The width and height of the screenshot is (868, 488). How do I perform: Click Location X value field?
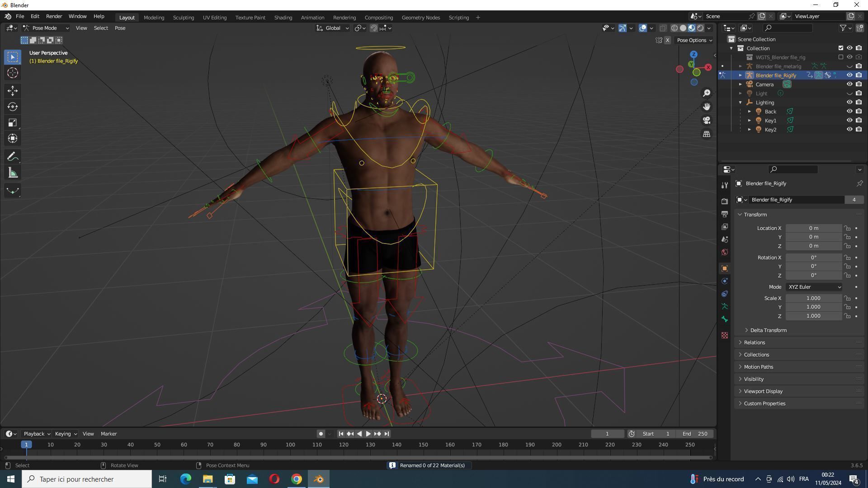813,228
